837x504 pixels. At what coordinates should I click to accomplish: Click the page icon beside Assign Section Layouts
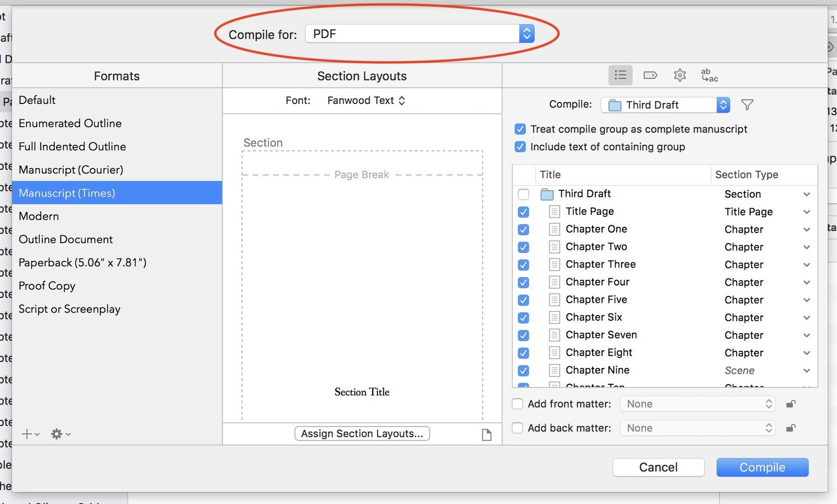(487, 433)
